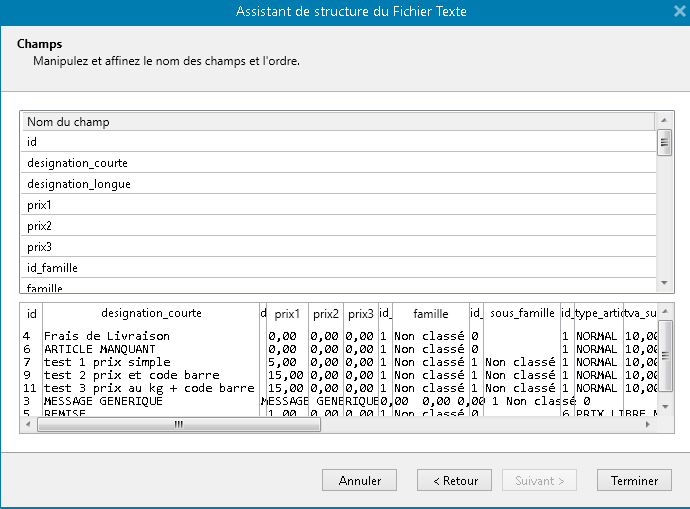Viewport: 690px width, 509px height.
Task: Click the preview horizontal scrollbar left arrow
Action: tap(28, 424)
